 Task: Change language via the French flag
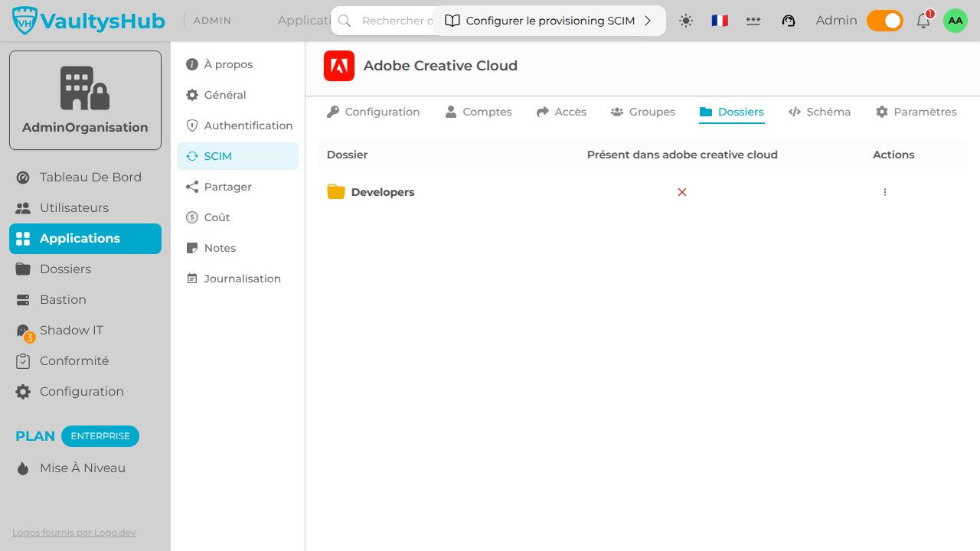pos(720,21)
